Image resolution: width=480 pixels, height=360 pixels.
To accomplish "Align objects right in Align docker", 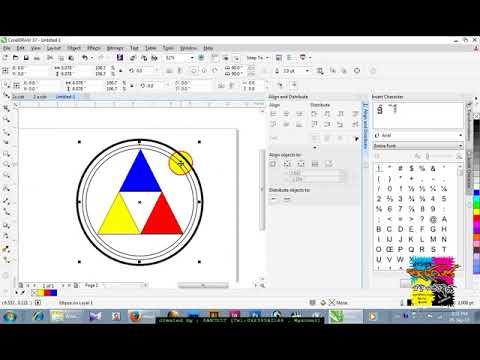I will pos(299,114).
